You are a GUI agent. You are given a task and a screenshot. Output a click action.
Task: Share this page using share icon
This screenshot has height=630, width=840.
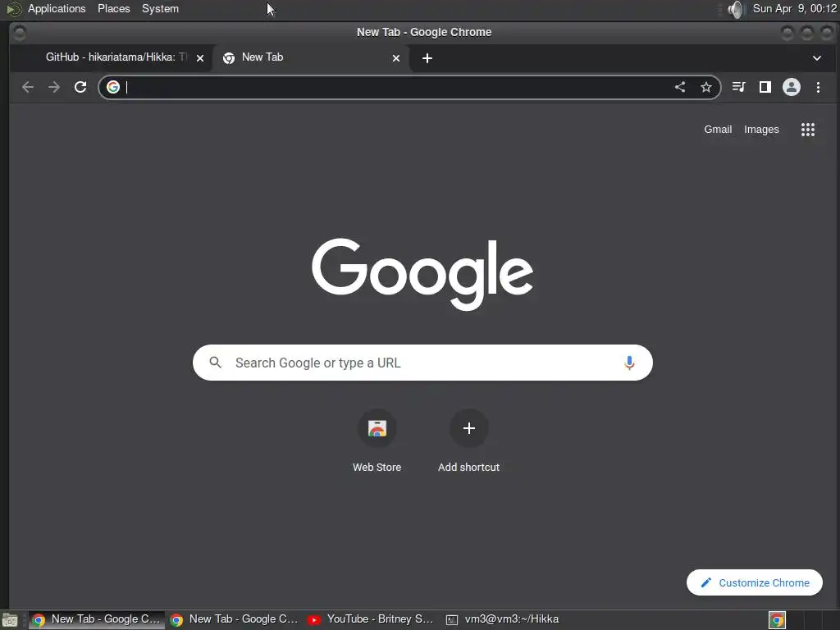pyautogui.click(x=680, y=87)
